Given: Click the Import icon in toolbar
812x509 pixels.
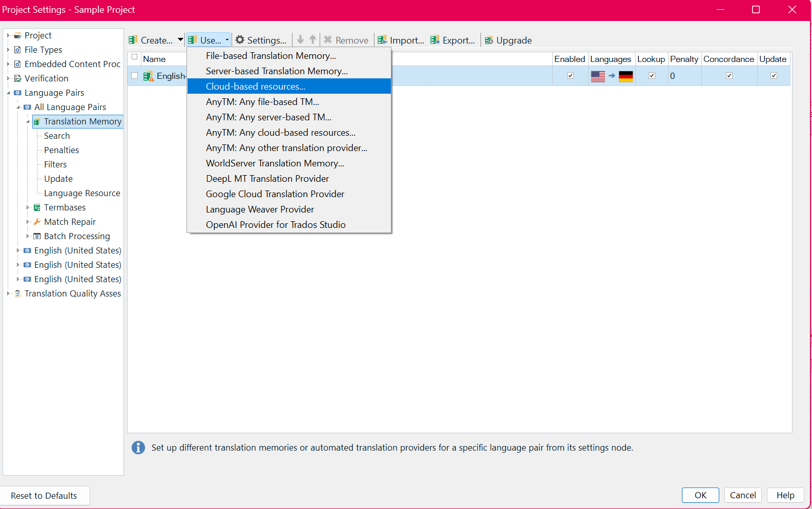Looking at the screenshot, I should click(382, 40).
